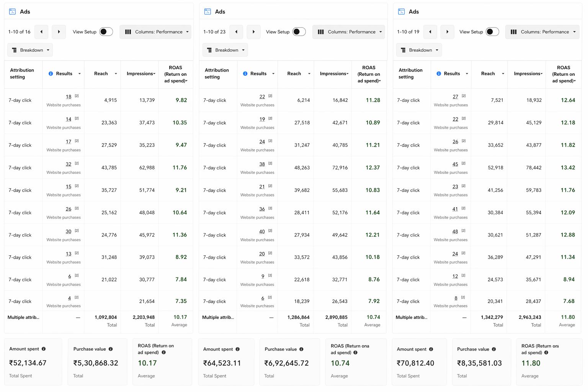Select ROAS value 7.35

coord(181,301)
